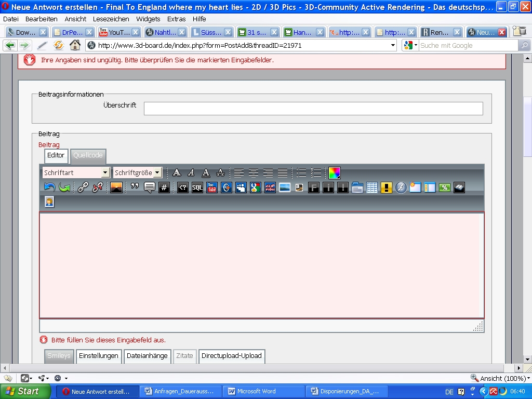
Task: Apply bold text formatting in editor
Action: click(x=177, y=172)
